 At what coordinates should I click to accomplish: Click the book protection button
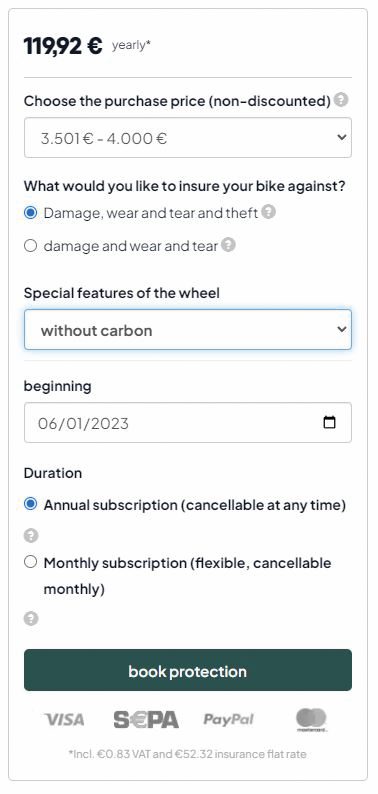(188, 670)
